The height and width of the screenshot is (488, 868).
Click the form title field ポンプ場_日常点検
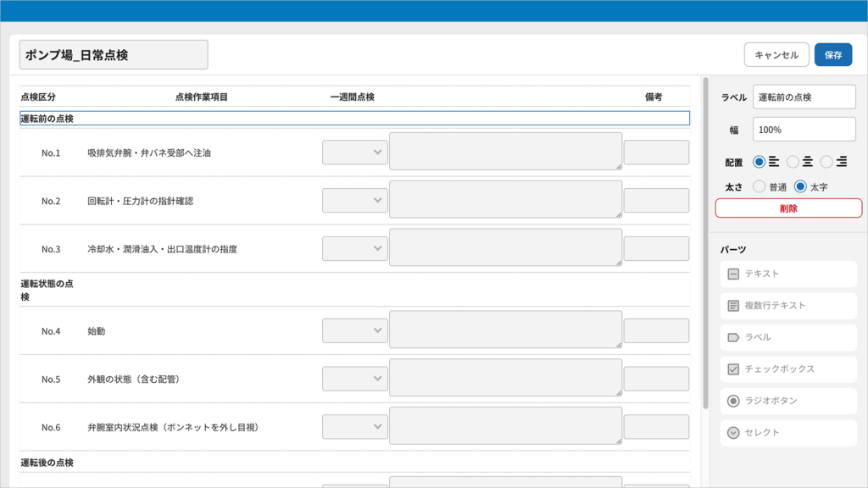click(x=114, y=55)
